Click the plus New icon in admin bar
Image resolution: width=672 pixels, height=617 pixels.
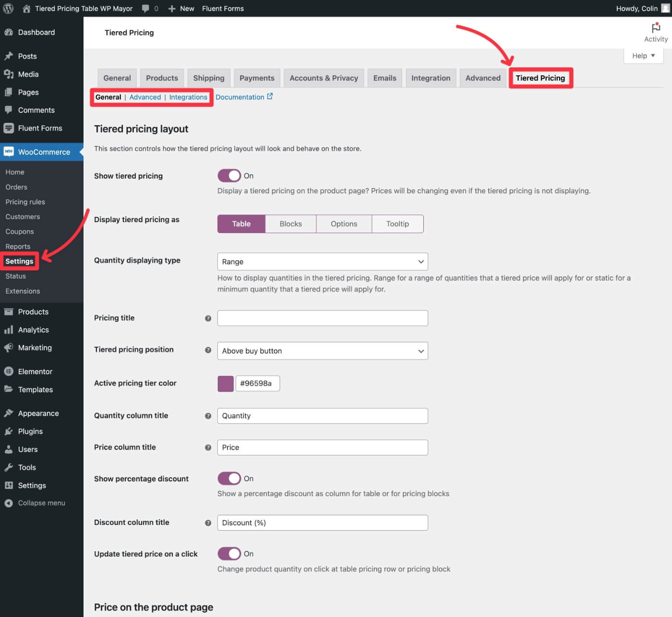pos(172,9)
